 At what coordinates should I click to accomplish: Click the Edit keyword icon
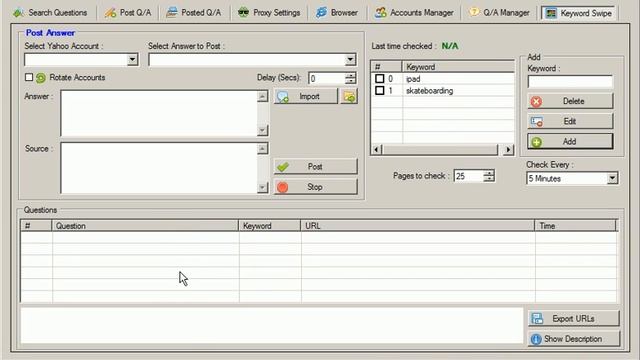(x=537, y=122)
